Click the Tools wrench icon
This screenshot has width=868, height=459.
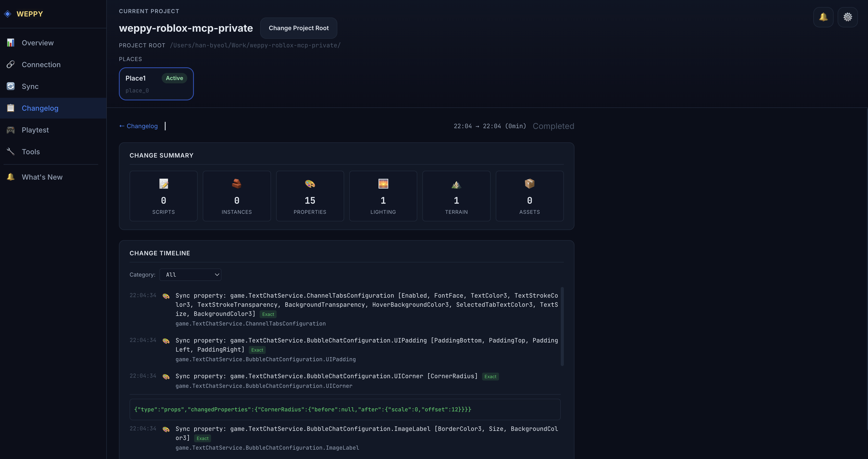[10, 151]
